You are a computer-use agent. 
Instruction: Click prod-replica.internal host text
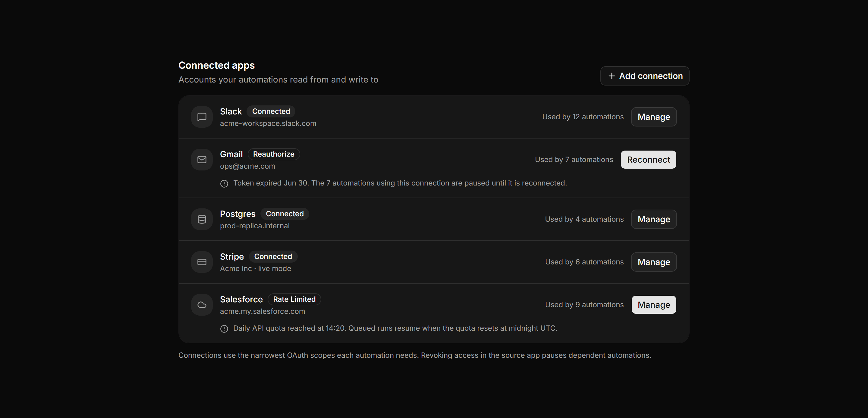pos(255,226)
